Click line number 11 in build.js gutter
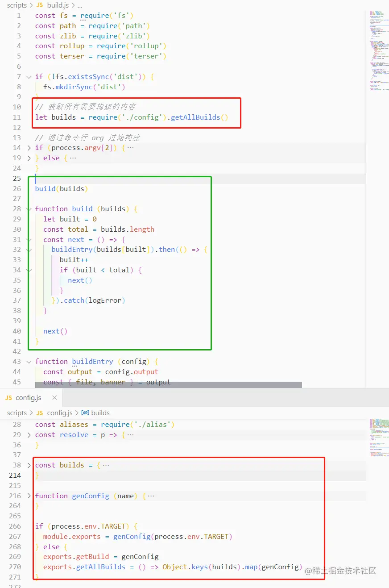 click(x=17, y=117)
